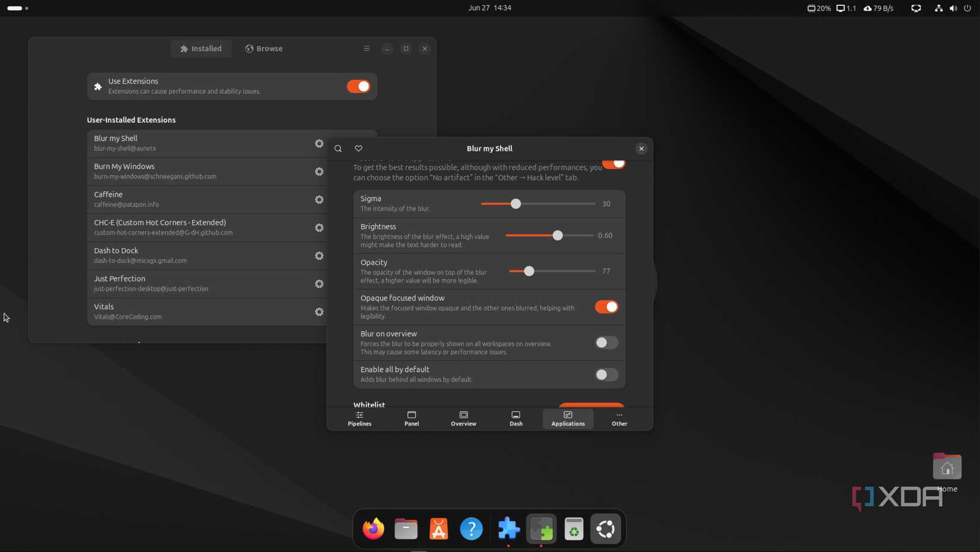Launch Firefox from the dock

372,528
